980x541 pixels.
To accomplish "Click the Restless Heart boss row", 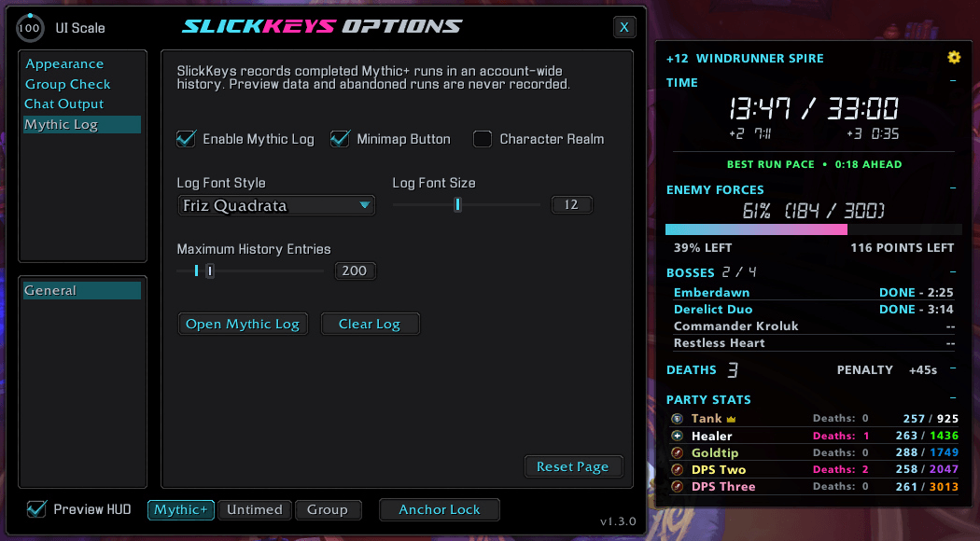I will pos(813,343).
